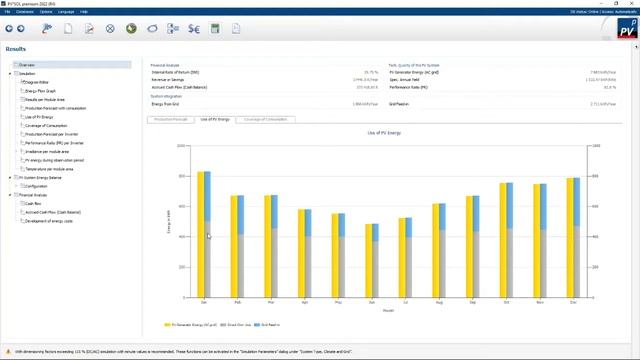Open the Options menu
The height and width of the screenshot is (360, 640).
[x=46, y=12]
